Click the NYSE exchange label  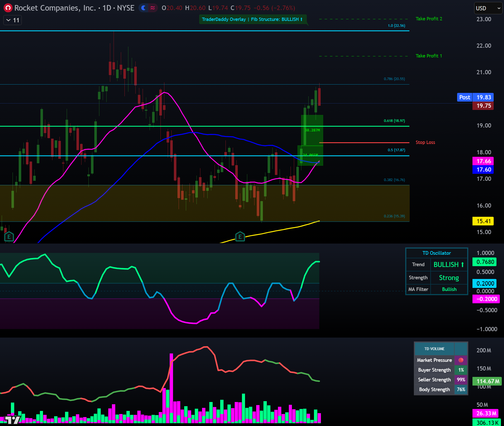click(126, 8)
